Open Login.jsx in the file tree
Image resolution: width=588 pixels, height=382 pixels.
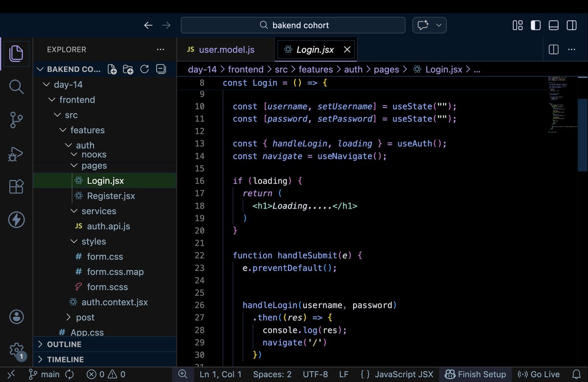click(105, 181)
